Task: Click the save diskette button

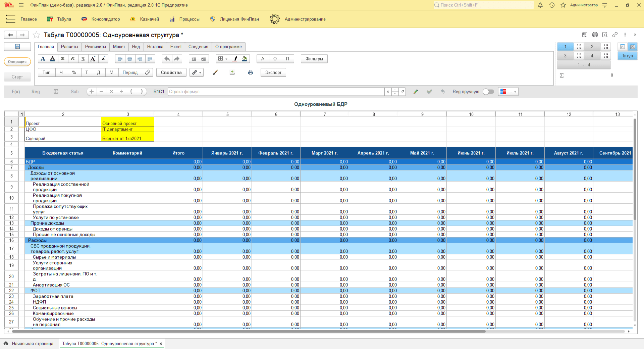Action: (x=17, y=47)
